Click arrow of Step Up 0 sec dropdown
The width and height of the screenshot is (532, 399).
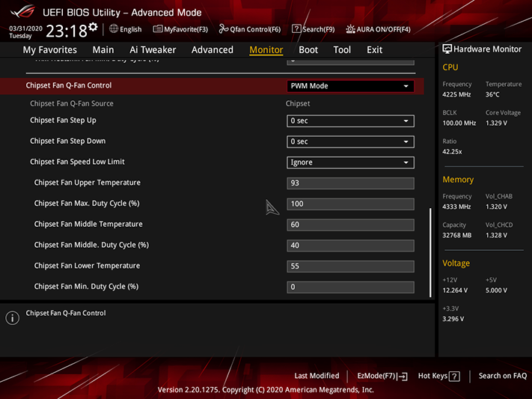click(x=406, y=121)
